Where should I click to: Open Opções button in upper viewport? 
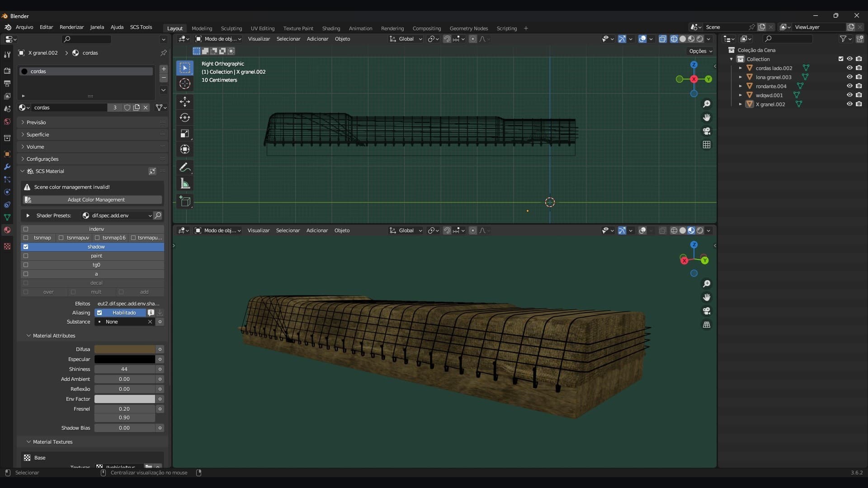tap(701, 51)
